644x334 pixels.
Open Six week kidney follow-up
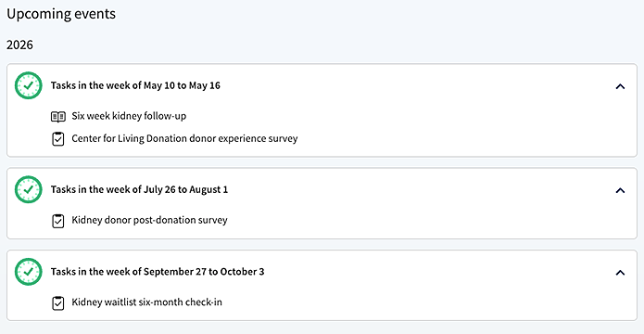(129, 116)
